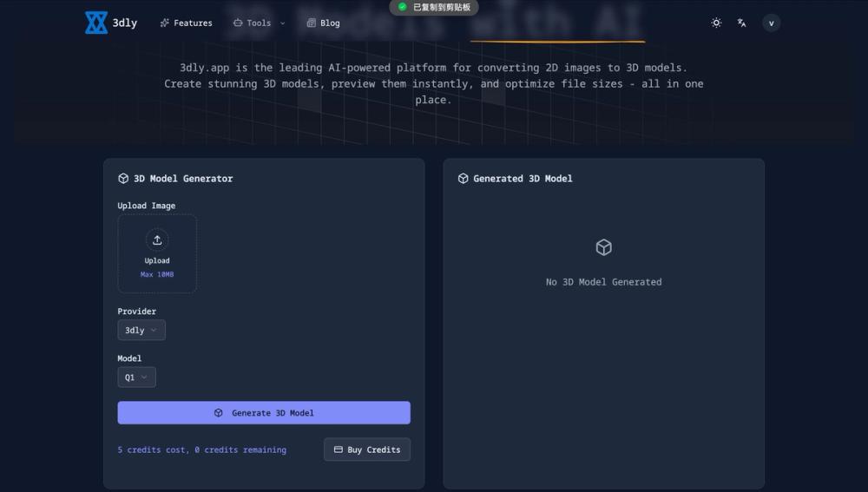Screen dimensions: 868x492
Task: Click the 'Model' field label
Action: click(129, 358)
